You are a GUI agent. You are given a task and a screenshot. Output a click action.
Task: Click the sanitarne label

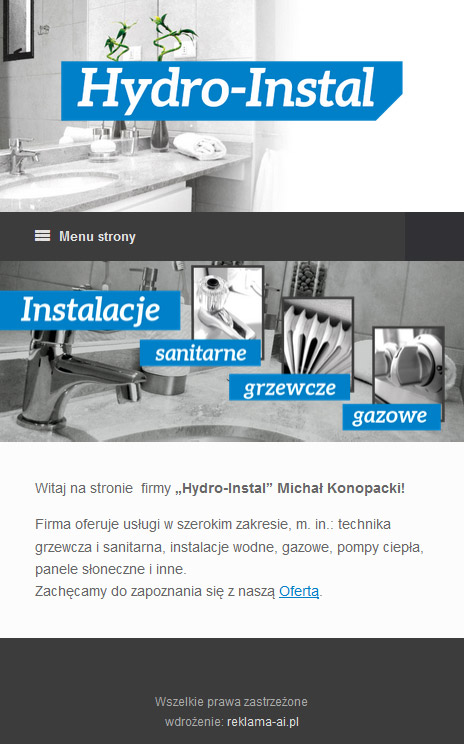(x=200, y=353)
